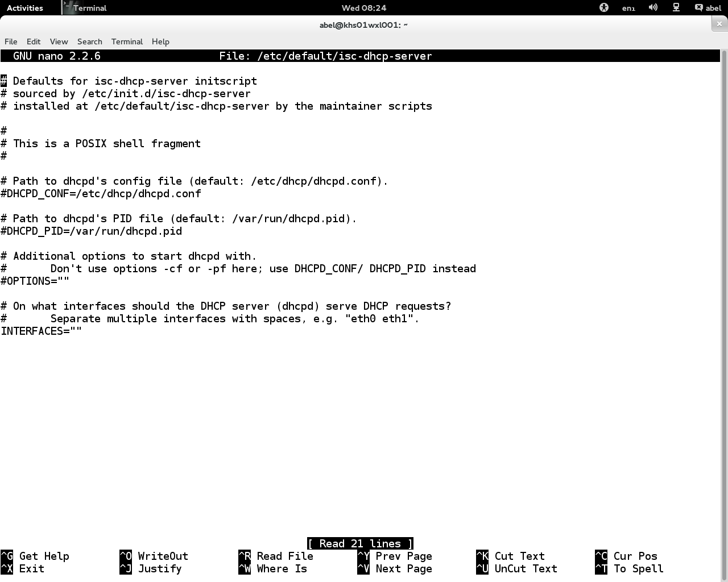Click the File: /etc/default/isc-dhcp-server header
Screen dimensions: 728x582
point(326,56)
